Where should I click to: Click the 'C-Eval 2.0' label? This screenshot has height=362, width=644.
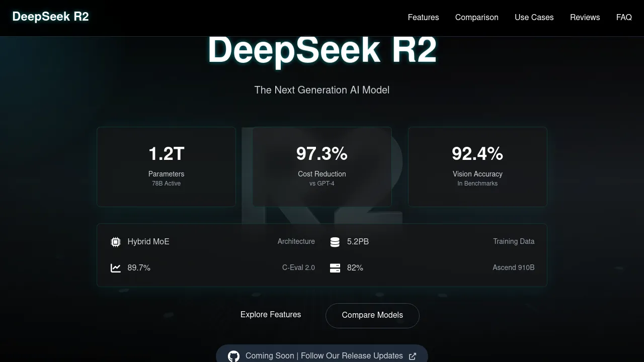(298, 268)
